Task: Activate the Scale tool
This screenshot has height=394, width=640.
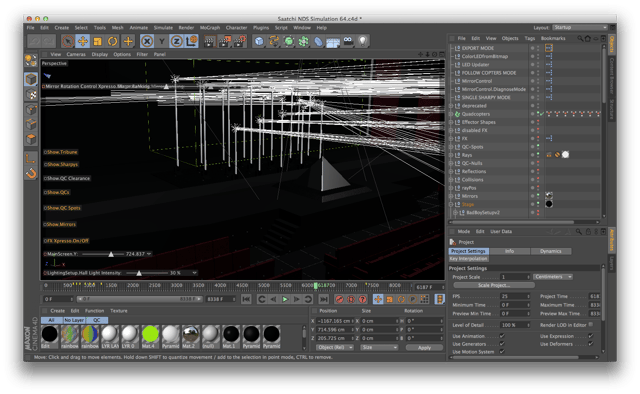Action: click(x=98, y=41)
